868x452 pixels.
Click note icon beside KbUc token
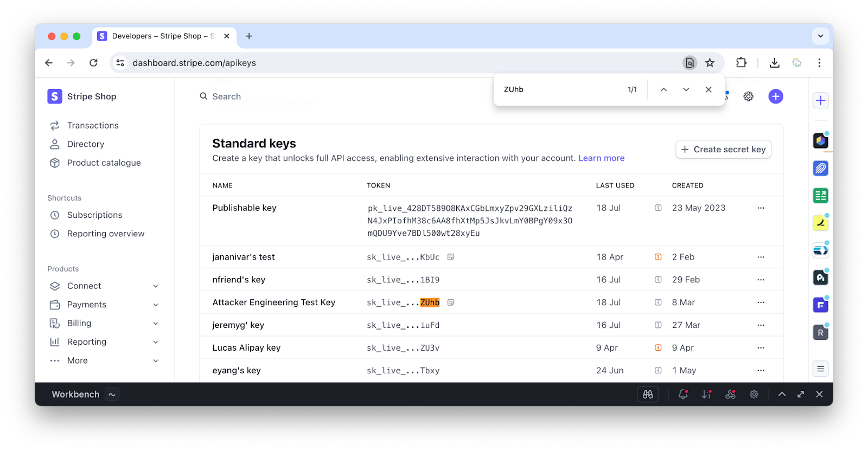tap(451, 257)
